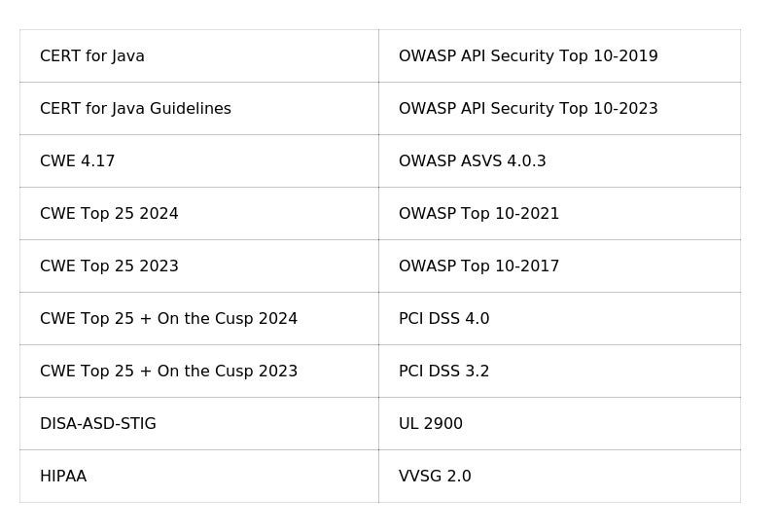This screenshot has height=532, width=778.
Task: Click the word HIPAA in the last row
Action: click(63, 477)
